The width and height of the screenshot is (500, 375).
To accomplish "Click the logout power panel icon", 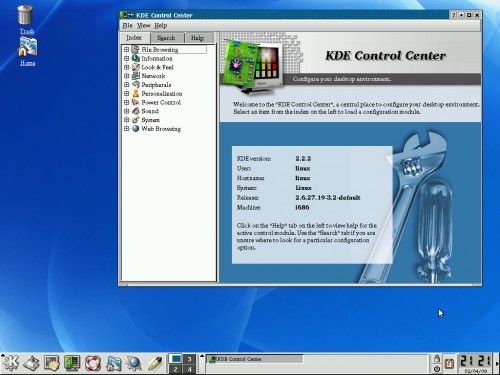I will point(437,369).
